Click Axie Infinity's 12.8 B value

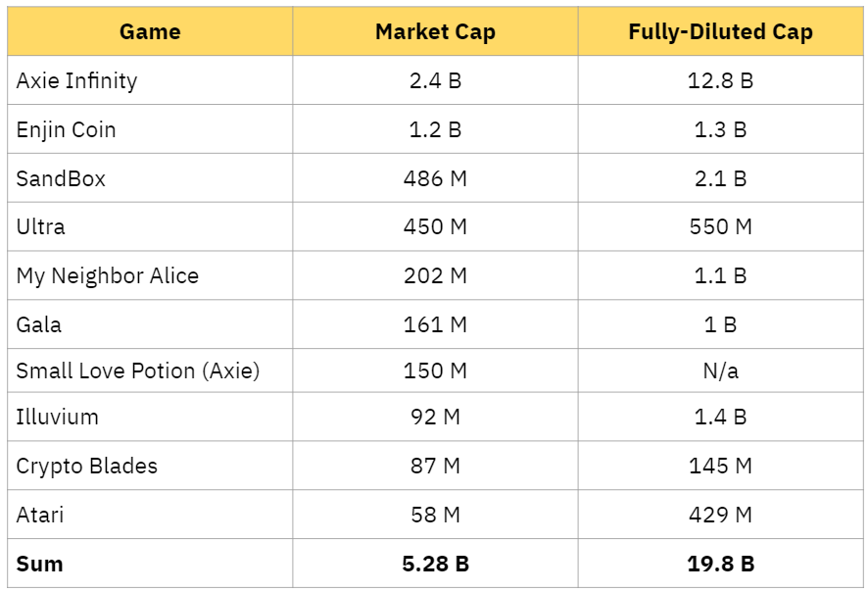click(720, 81)
